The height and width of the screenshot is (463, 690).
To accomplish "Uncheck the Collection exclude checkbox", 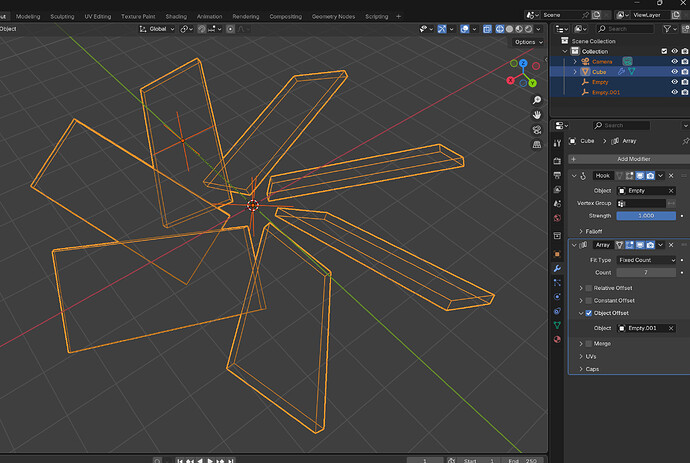I will [664, 51].
